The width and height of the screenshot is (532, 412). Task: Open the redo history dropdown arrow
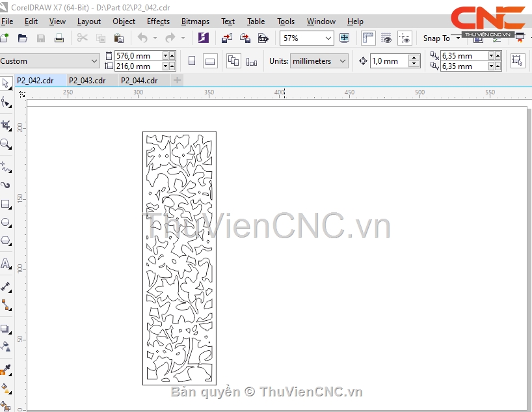click(183, 38)
